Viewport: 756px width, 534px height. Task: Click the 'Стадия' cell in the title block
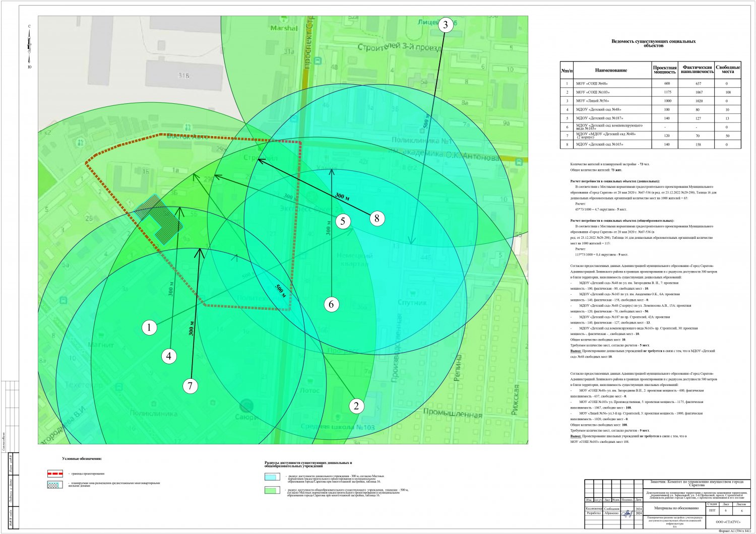click(x=712, y=504)
